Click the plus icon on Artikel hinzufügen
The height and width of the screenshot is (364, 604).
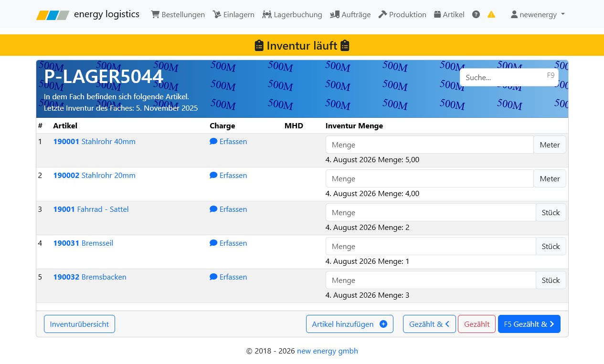383,324
